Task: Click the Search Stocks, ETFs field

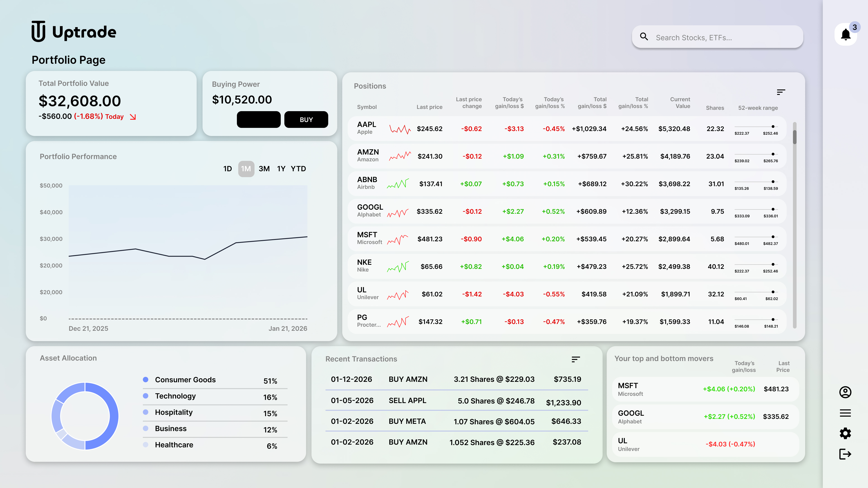Action: tap(717, 37)
